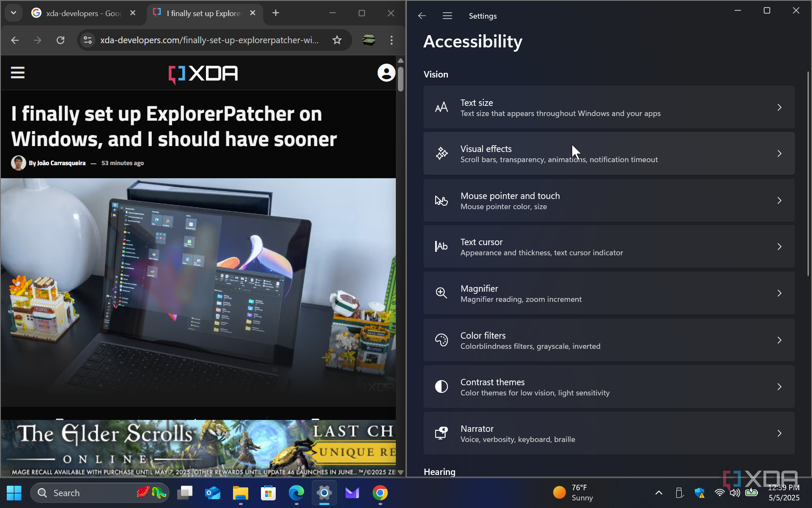Bookmark this page with the star icon
This screenshot has width=812, height=508.
(337, 40)
